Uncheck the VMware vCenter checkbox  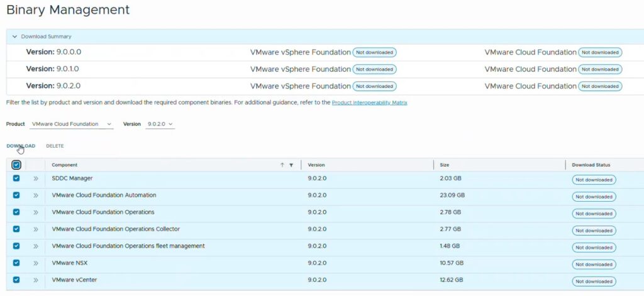click(x=16, y=280)
